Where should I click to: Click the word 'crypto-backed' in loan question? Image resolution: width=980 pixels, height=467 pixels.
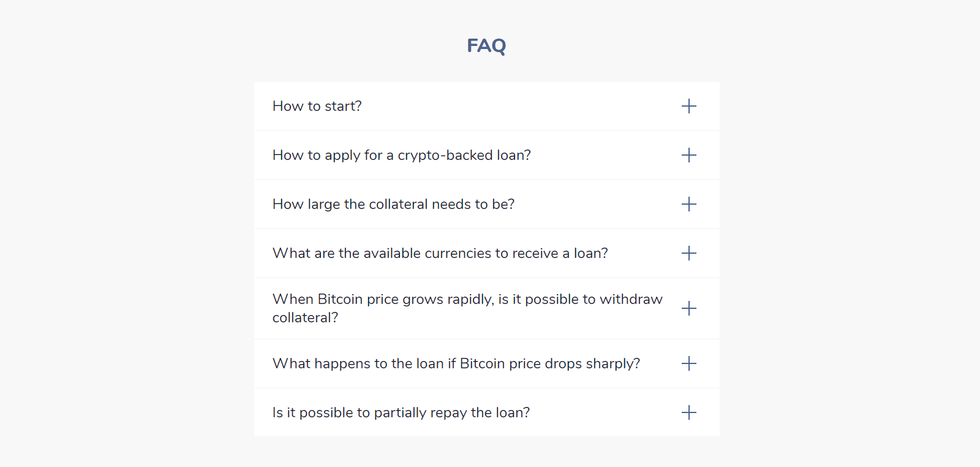pos(445,156)
